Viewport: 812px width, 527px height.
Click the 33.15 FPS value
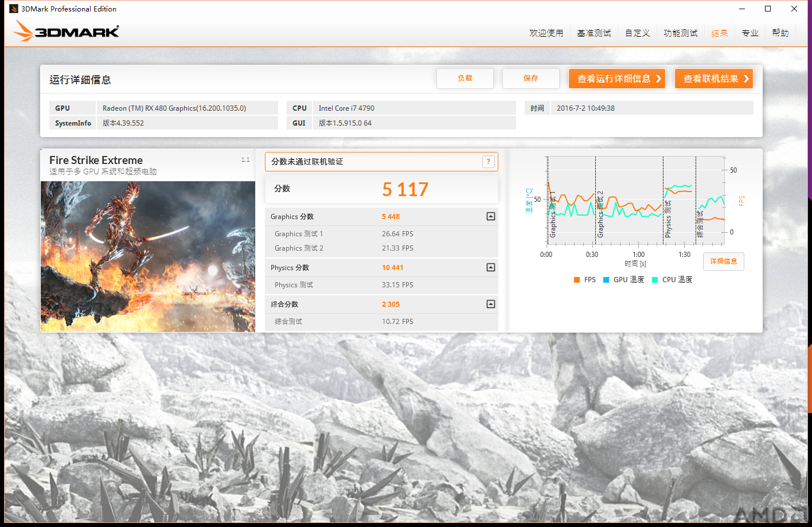point(397,285)
